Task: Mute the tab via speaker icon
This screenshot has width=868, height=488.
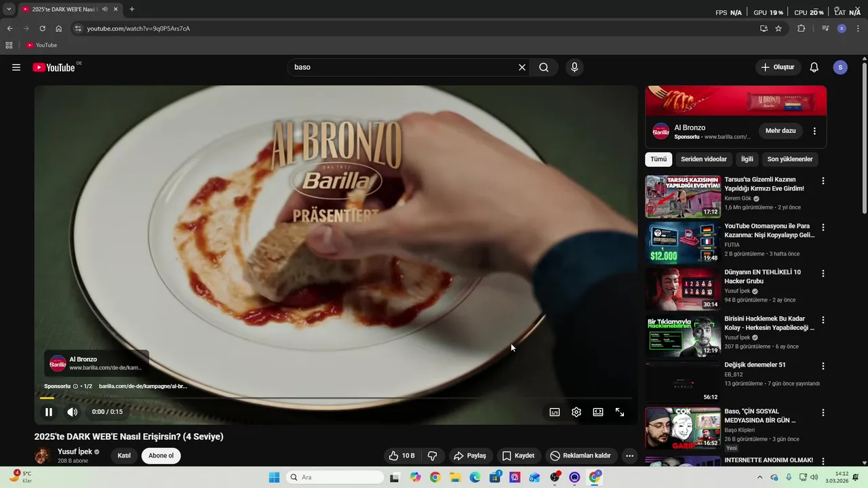Action: coord(104,9)
